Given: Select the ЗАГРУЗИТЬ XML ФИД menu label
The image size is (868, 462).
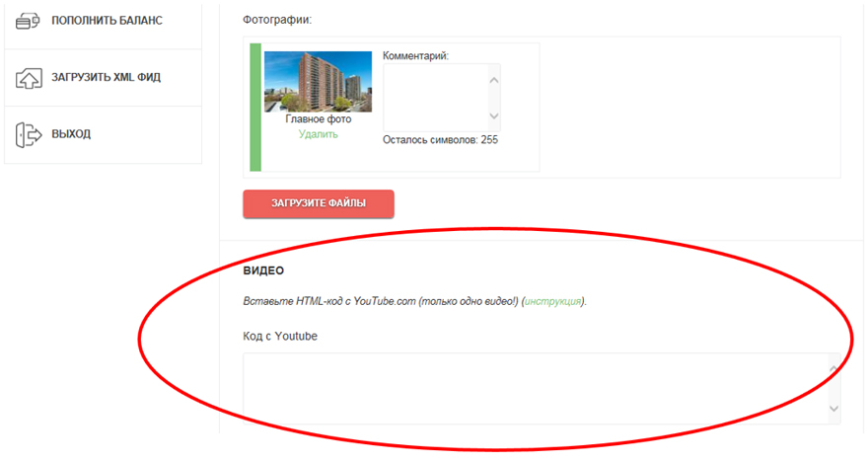Looking at the screenshot, I should [x=106, y=77].
